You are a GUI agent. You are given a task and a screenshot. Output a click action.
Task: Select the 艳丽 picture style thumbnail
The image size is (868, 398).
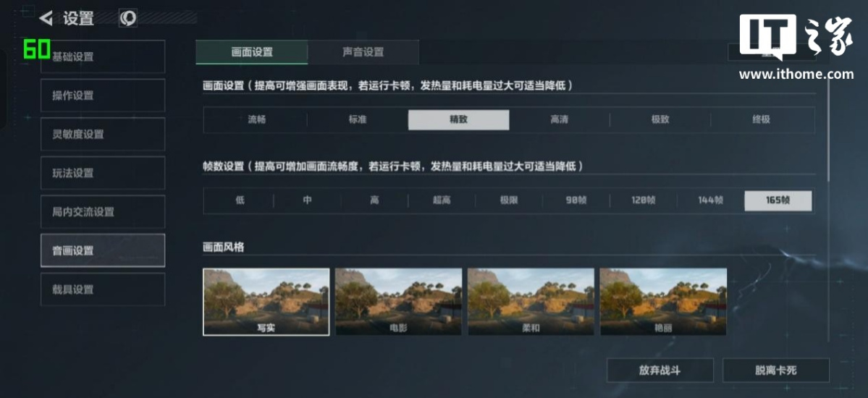point(663,302)
